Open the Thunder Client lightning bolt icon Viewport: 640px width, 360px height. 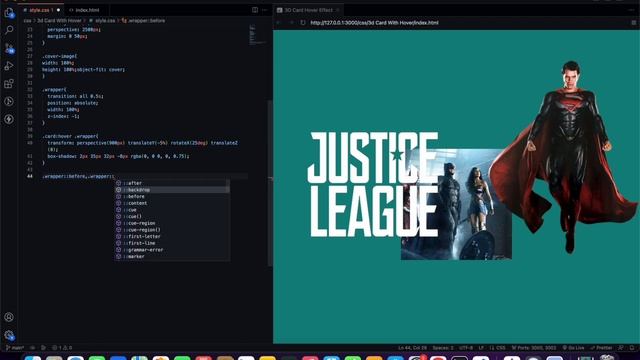point(9,119)
